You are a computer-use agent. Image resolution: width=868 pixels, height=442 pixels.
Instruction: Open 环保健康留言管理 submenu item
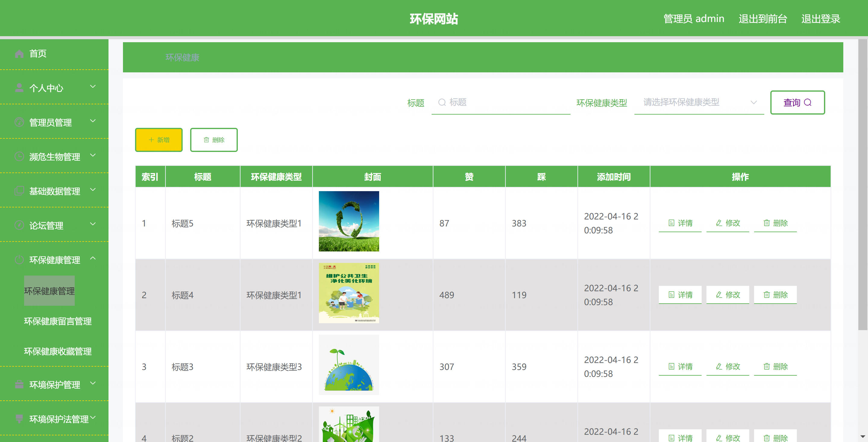(58, 321)
